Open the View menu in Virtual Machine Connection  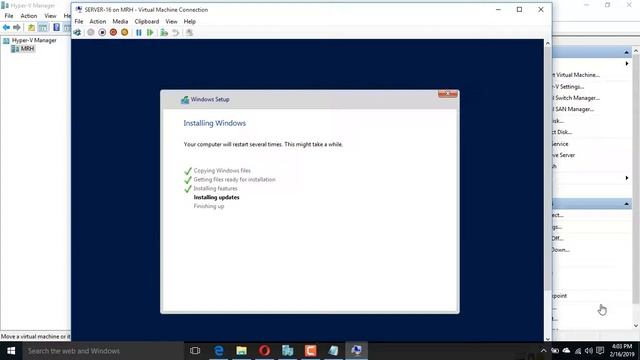[171, 21]
